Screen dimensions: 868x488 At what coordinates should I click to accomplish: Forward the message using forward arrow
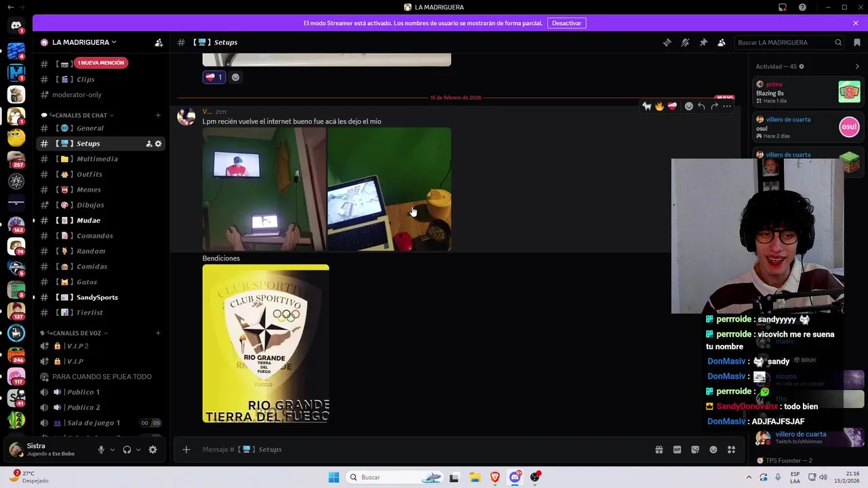(x=714, y=106)
